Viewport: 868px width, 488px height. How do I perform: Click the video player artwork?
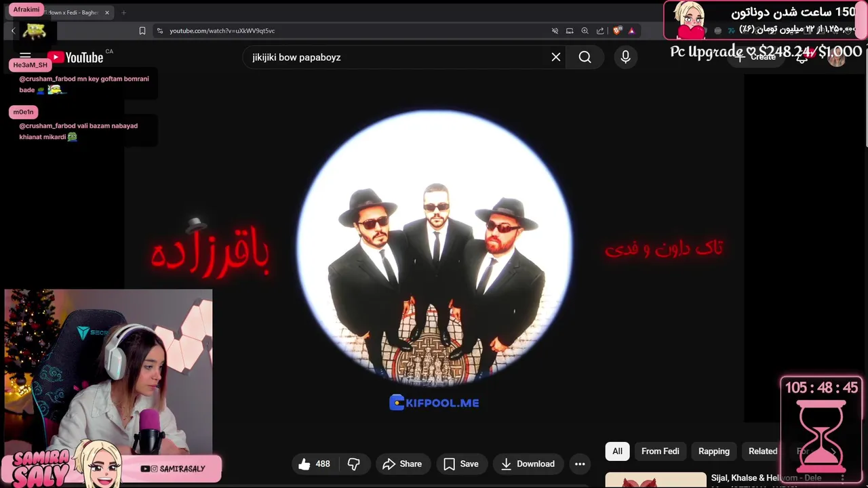point(434,248)
